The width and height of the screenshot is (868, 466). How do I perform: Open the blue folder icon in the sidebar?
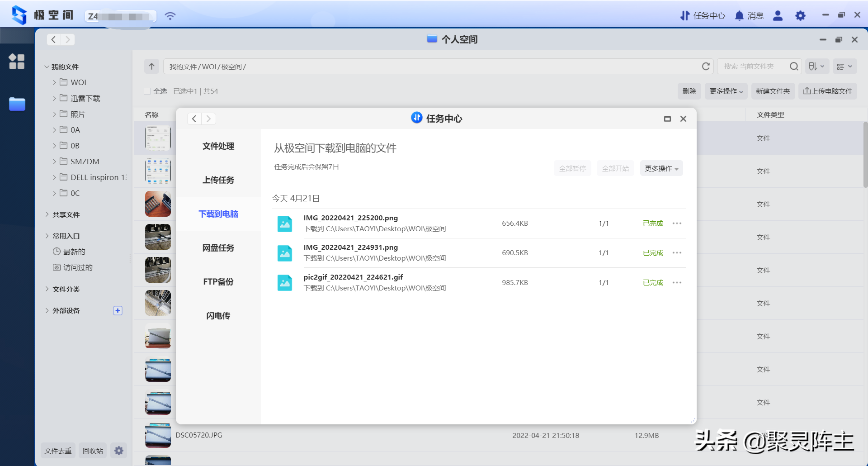(x=17, y=104)
